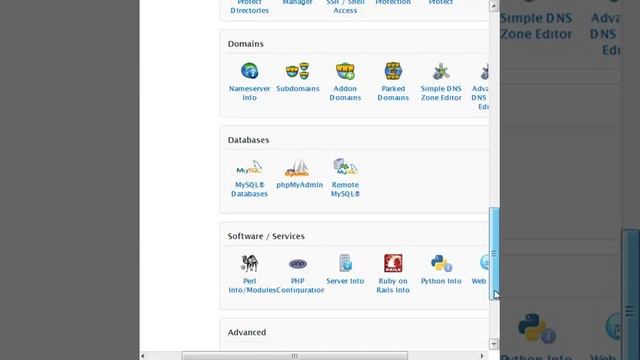Click the MySQL Databases link text

click(249, 189)
